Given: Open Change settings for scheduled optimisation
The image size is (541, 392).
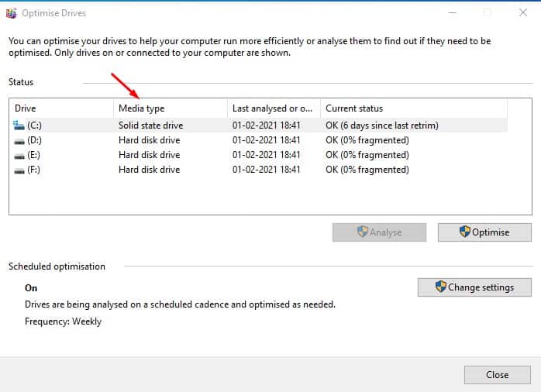Looking at the screenshot, I should [x=474, y=287].
